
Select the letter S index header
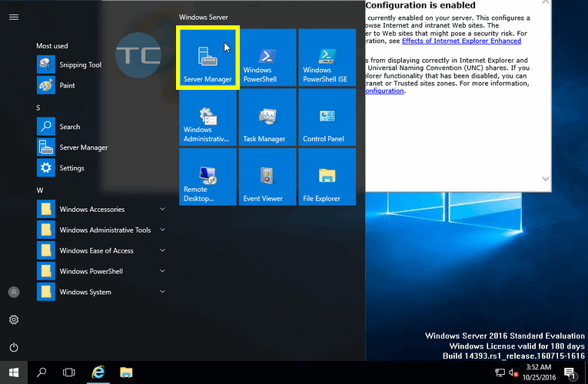[38, 108]
